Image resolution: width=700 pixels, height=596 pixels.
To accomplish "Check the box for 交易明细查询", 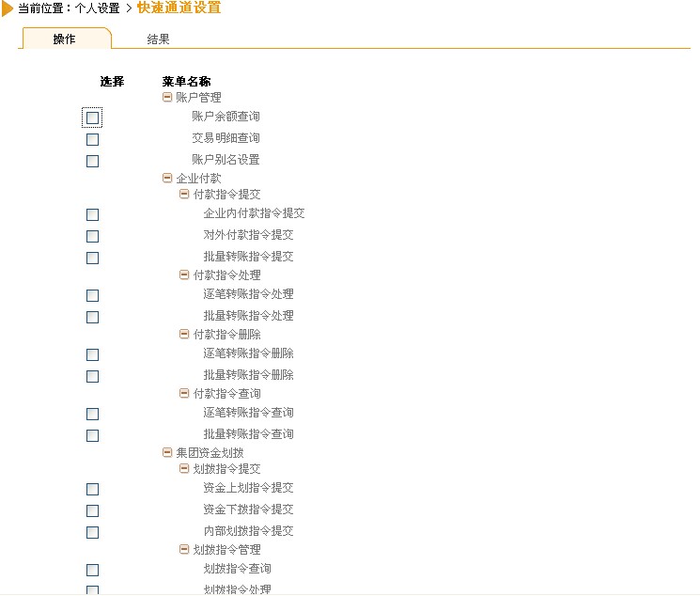I will (92, 139).
